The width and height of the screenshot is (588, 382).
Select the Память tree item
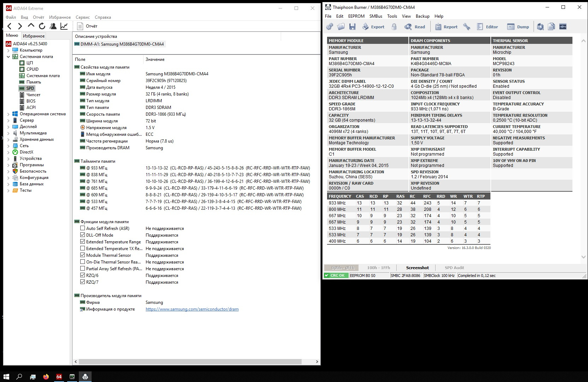click(x=34, y=82)
